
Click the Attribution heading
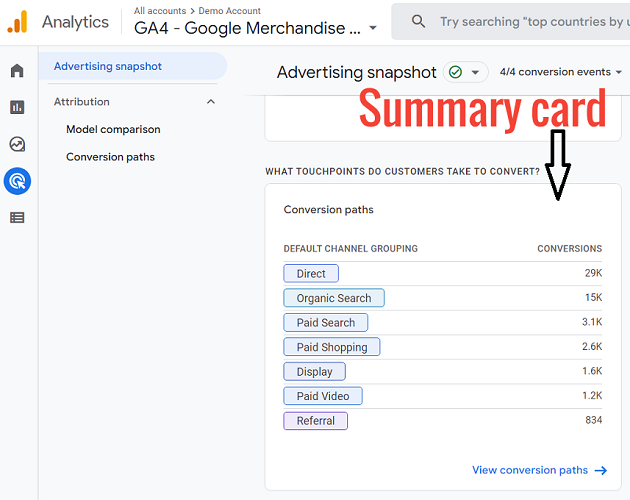(82, 102)
